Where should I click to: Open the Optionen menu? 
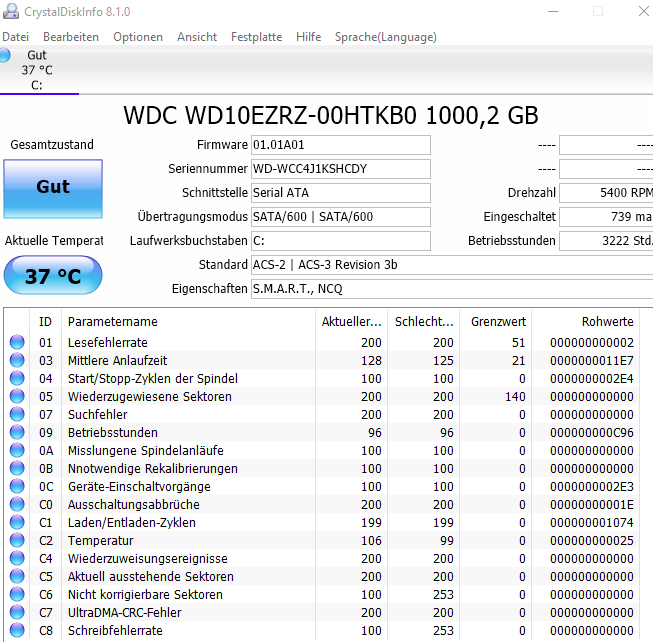click(x=138, y=37)
